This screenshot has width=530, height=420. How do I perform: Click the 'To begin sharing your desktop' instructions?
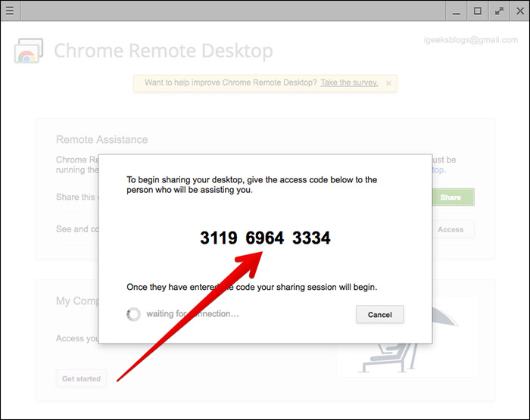(251, 185)
